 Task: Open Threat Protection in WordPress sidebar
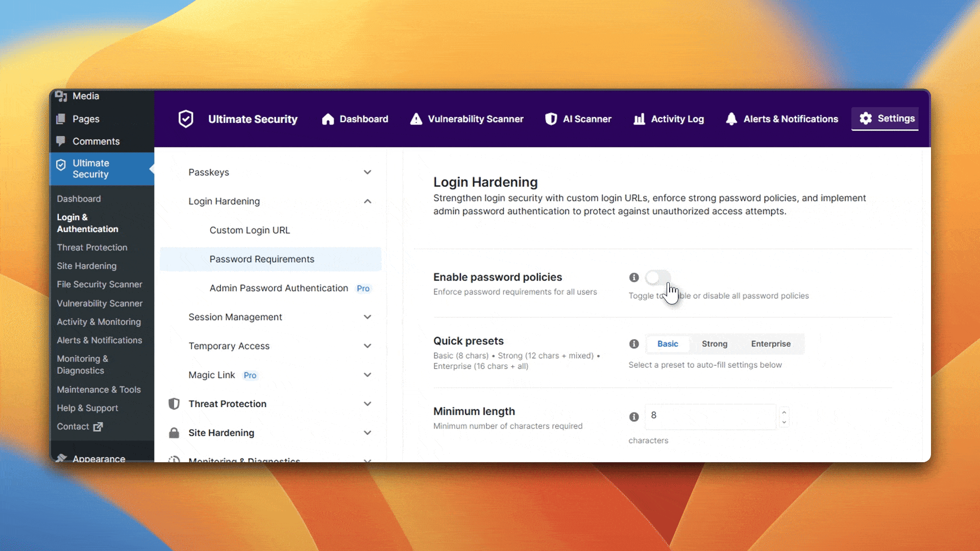(92, 247)
